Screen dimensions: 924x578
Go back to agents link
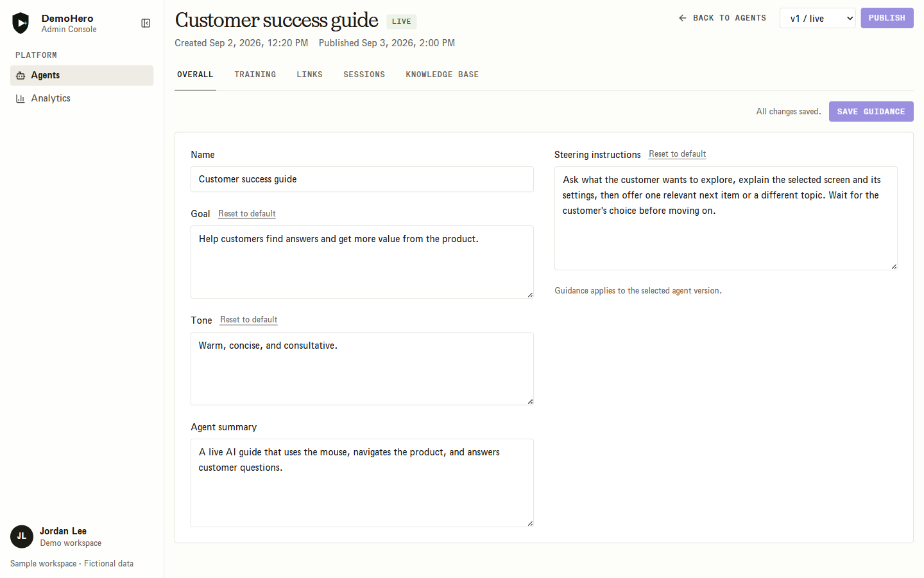(723, 18)
